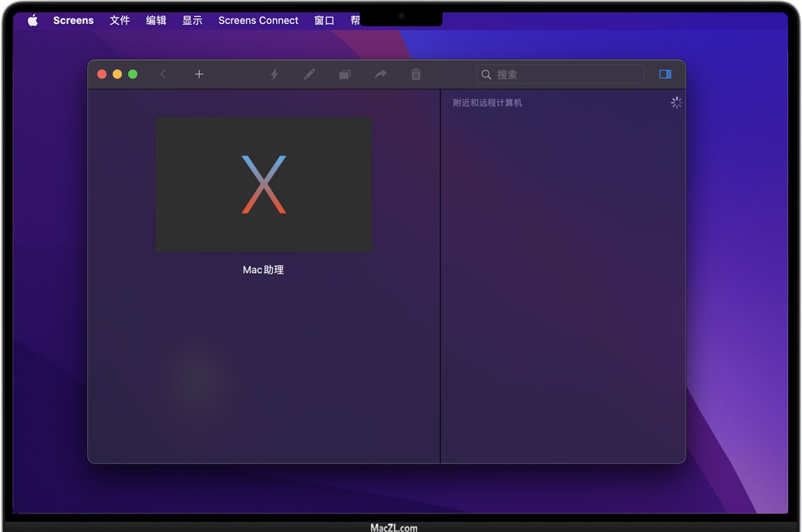This screenshot has width=802, height=532.
Task: Click the pencil edit icon in toolbar
Action: tap(309, 74)
